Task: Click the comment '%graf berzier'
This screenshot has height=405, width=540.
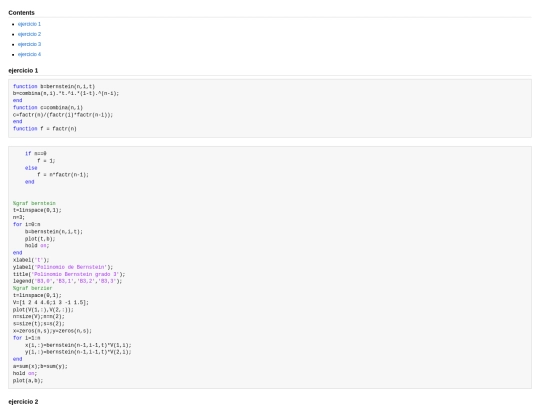Action: [x=32, y=288]
